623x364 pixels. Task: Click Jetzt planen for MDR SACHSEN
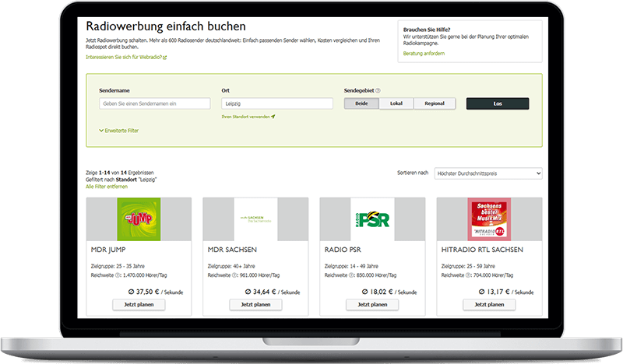tap(255, 304)
